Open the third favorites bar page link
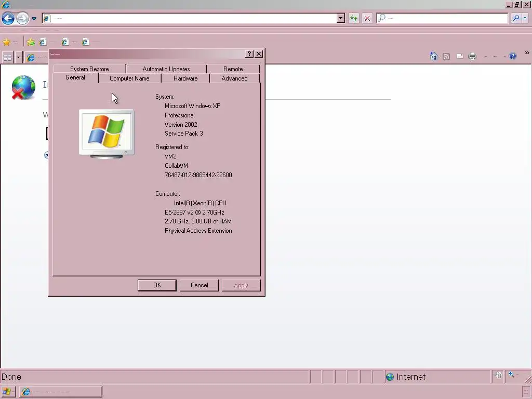Image resolution: width=532 pixels, height=399 pixels. tap(85, 42)
